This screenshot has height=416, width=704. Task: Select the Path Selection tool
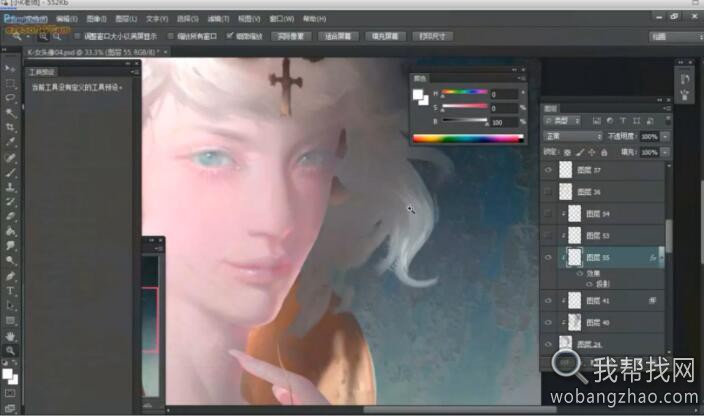[x=10, y=306]
